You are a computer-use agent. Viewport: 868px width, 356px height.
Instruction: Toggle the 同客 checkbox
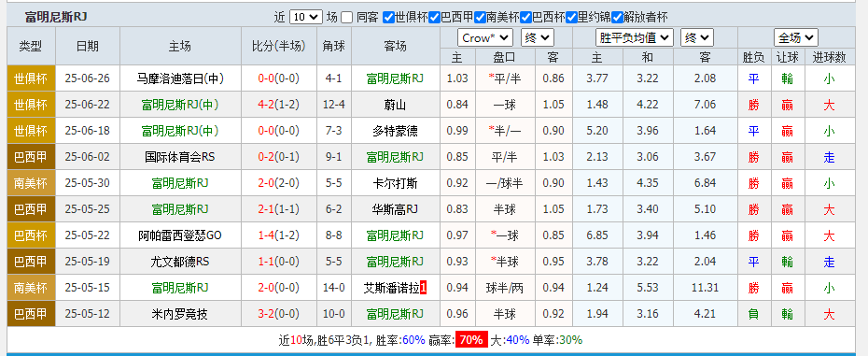tap(346, 17)
